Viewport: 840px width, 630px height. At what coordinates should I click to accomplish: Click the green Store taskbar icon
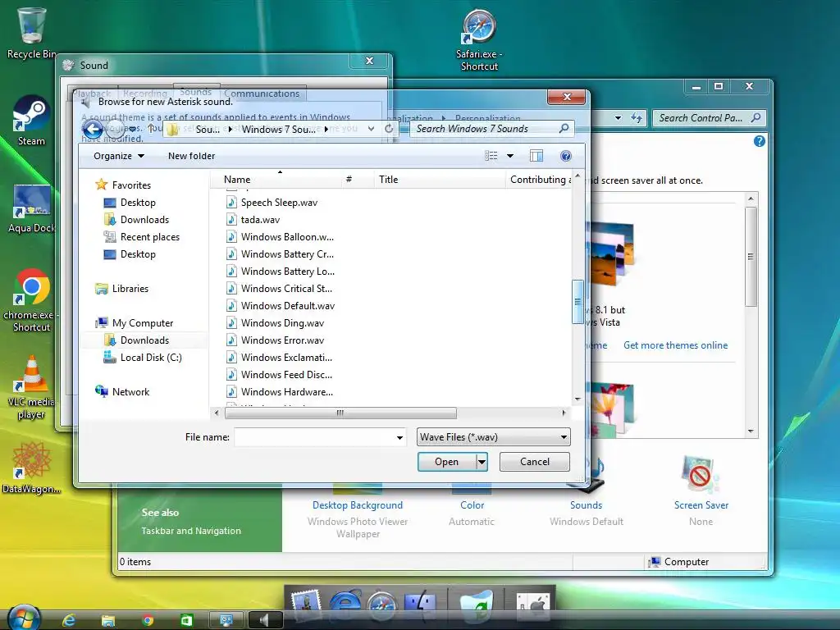pos(186,620)
